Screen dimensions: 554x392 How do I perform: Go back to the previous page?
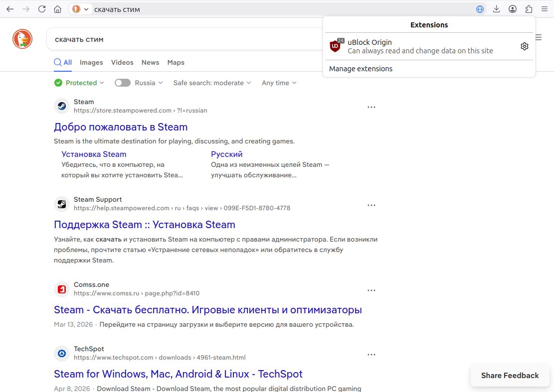click(10, 9)
